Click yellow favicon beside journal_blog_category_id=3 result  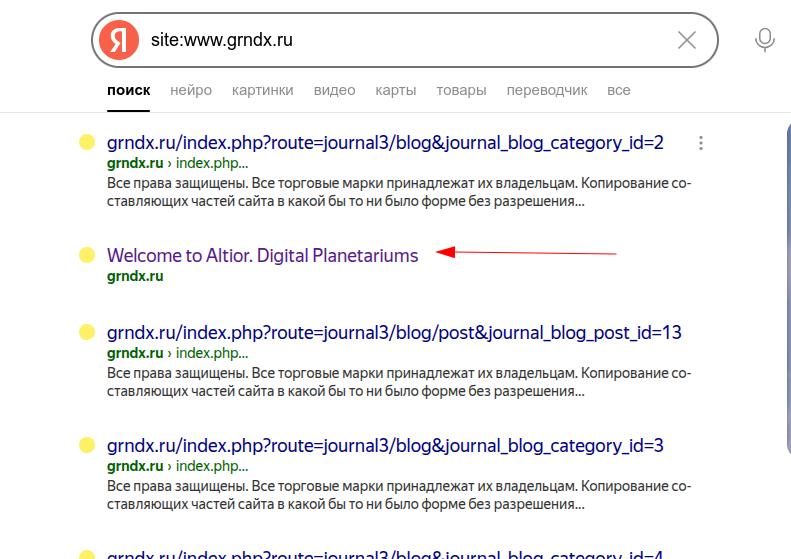[x=87, y=445]
